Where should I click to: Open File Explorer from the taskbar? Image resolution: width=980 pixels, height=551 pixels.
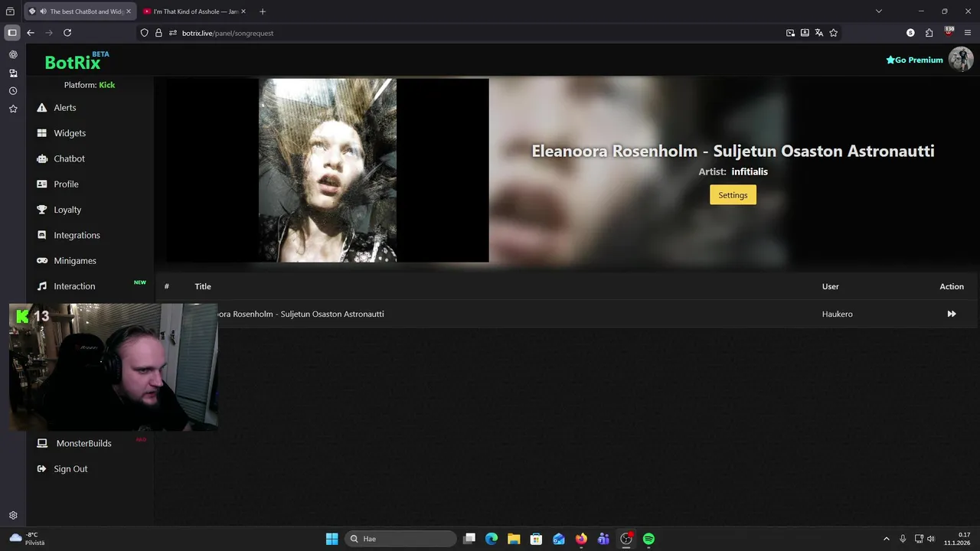coord(514,539)
